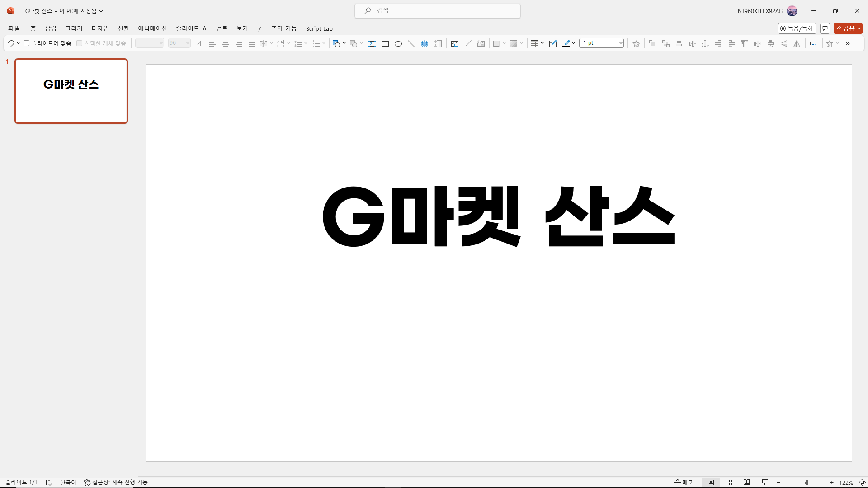Select the rectangle shape tool
The image size is (868, 488).
click(x=385, y=44)
